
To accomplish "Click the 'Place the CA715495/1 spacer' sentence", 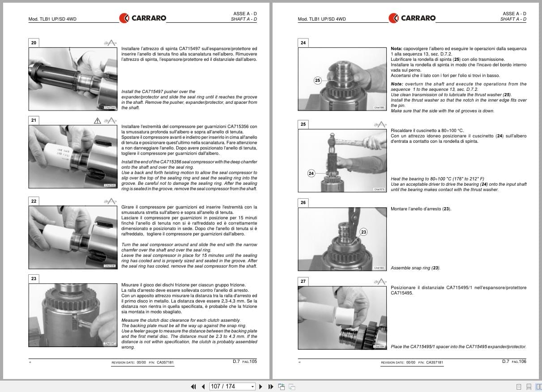I will 458,347.
